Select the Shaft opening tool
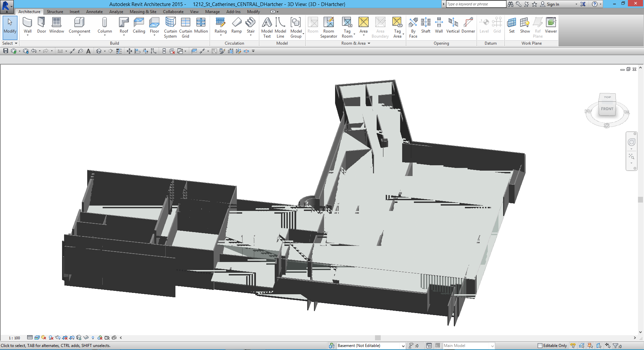Viewport: 644px width, 350px height. 426,26
